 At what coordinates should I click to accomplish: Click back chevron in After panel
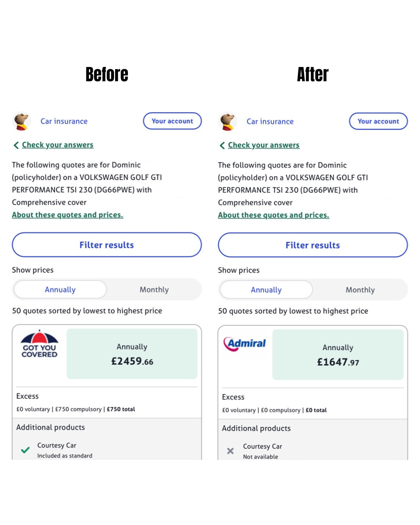[222, 145]
